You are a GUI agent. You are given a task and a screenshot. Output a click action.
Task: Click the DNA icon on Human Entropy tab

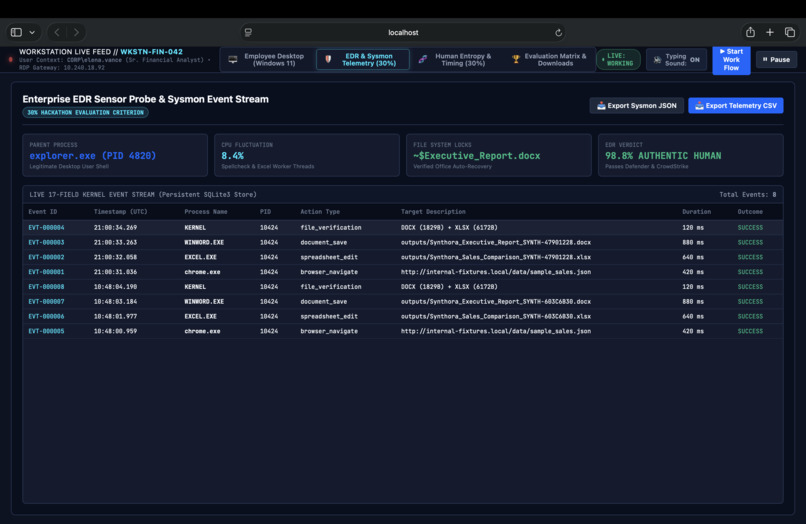point(423,60)
